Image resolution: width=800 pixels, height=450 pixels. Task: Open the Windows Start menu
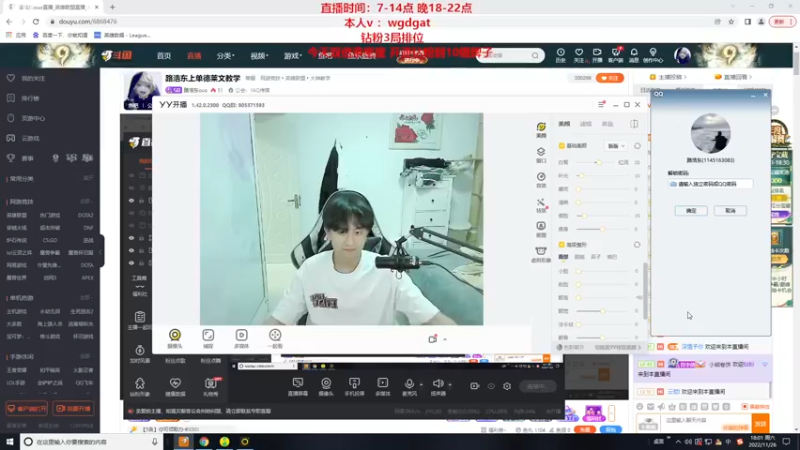click(x=10, y=442)
